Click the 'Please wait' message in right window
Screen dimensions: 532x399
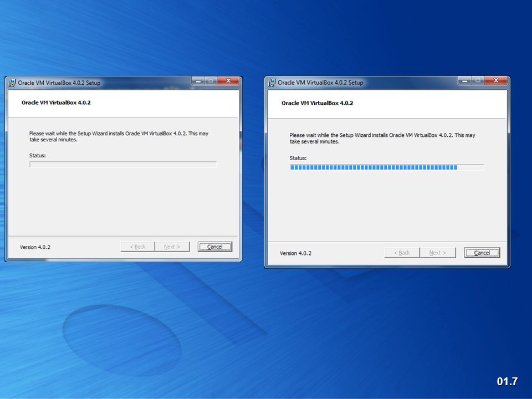click(x=382, y=138)
